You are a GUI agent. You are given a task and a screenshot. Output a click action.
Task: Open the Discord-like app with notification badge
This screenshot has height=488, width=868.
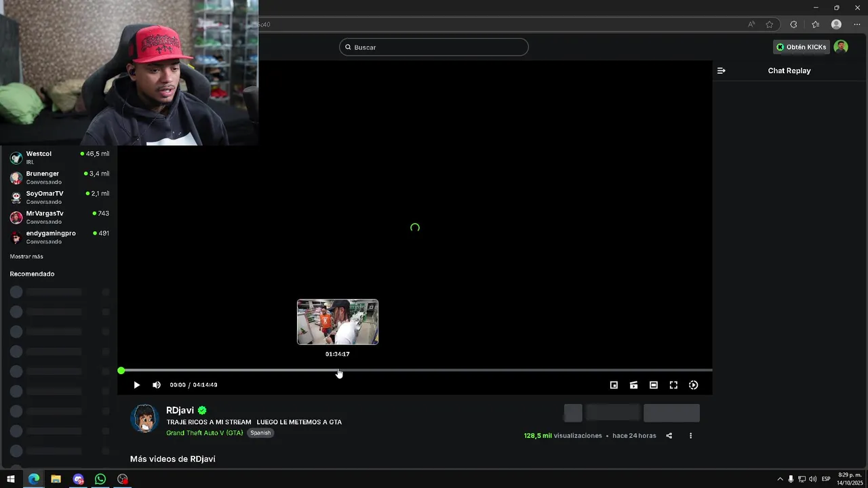click(x=78, y=479)
